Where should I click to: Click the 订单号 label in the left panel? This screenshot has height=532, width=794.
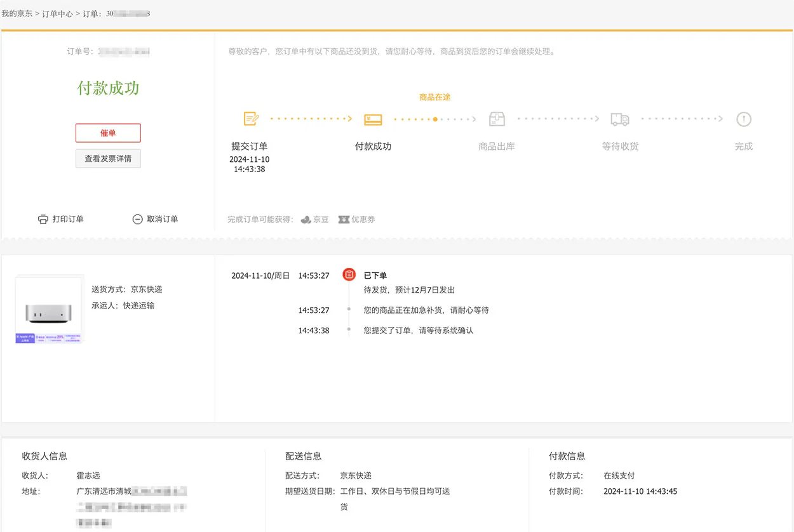pyautogui.click(x=81, y=51)
